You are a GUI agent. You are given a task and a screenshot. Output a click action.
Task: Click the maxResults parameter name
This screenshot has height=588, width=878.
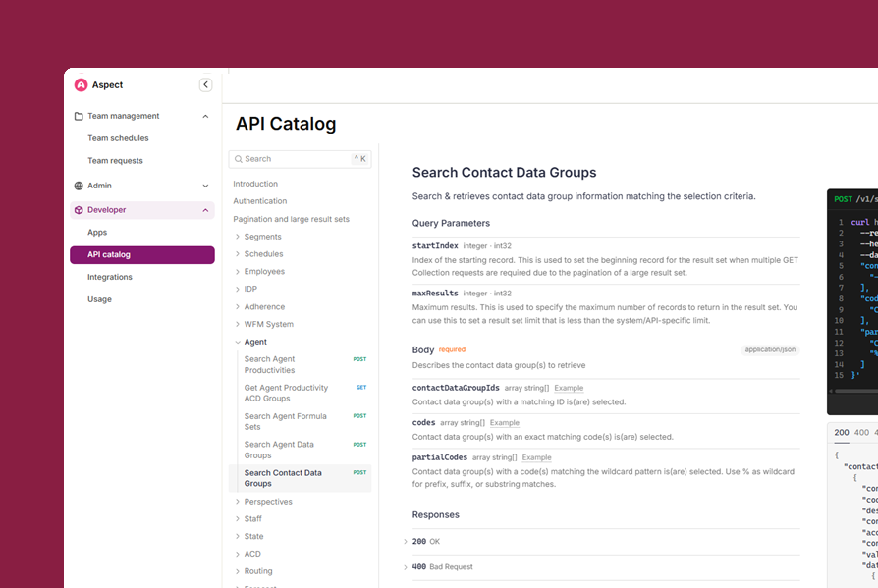(435, 293)
